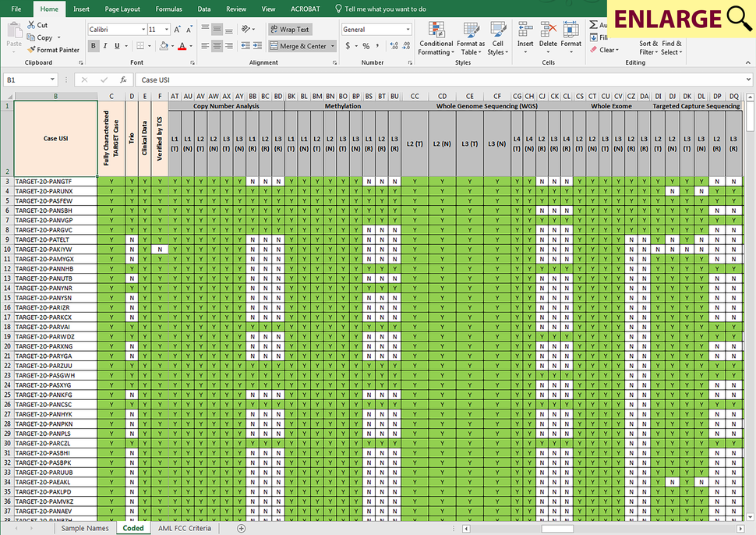Open Cell Styles gallery

[x=498, y=41]
